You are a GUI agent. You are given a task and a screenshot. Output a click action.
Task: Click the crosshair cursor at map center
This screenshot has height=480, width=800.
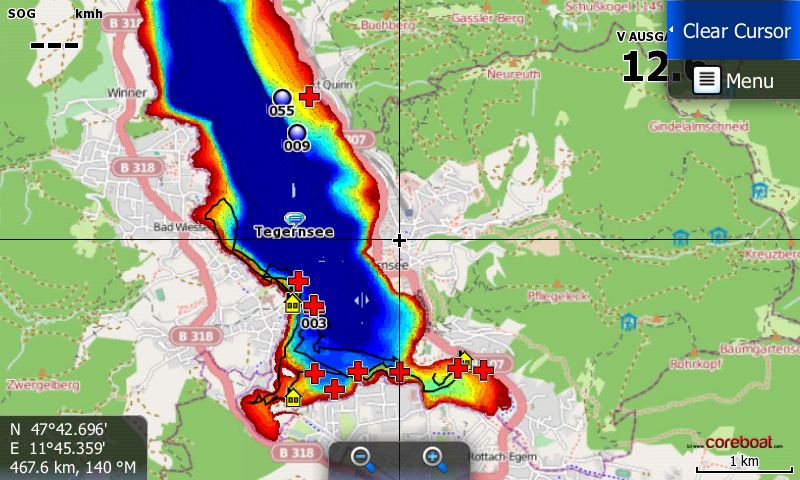(x=399, y=240)
